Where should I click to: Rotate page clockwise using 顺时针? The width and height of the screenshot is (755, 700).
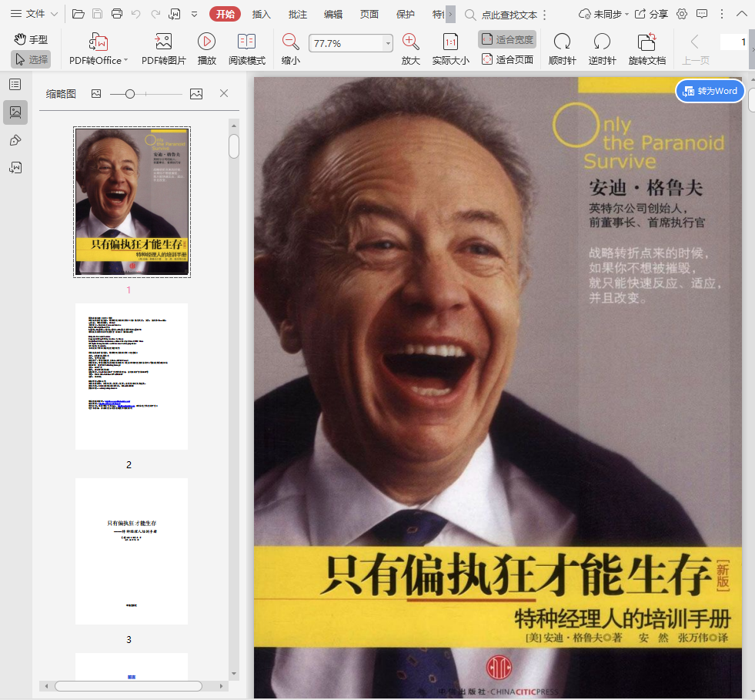pos(562,42)
